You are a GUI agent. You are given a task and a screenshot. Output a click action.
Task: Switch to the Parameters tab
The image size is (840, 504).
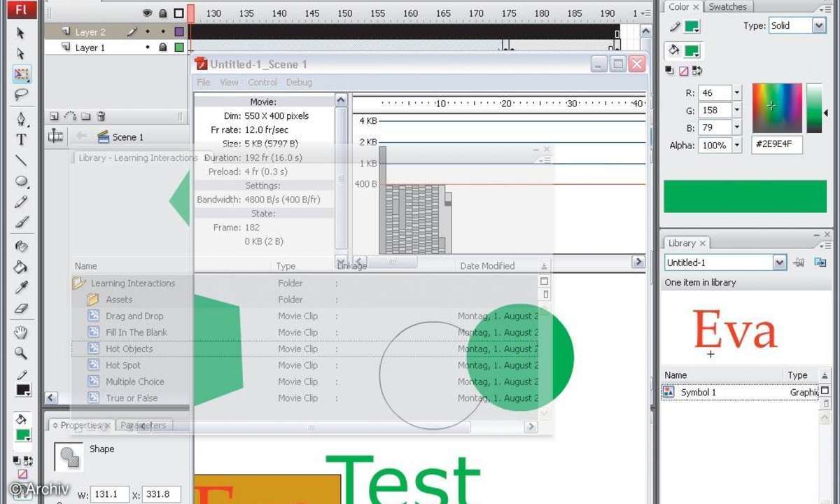pyautogui.click(x=143, y=425)
